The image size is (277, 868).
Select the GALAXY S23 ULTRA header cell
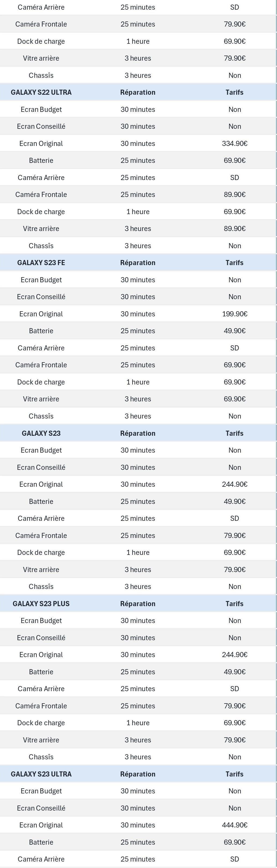41,774
